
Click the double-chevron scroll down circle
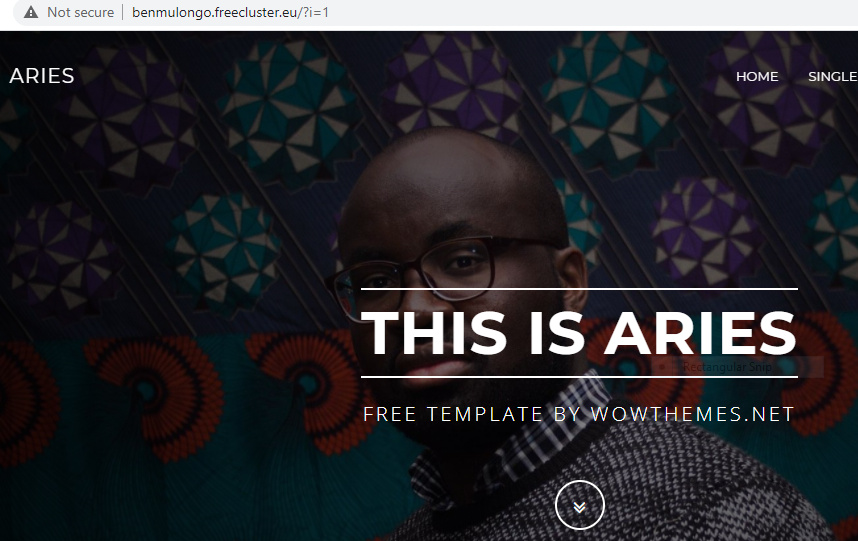[579, 505]
